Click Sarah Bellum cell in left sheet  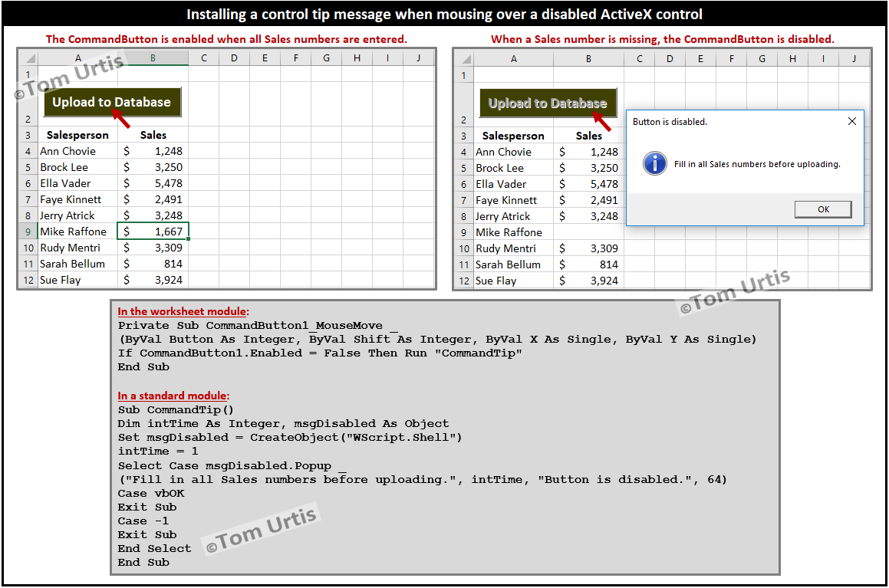(77, 264)
